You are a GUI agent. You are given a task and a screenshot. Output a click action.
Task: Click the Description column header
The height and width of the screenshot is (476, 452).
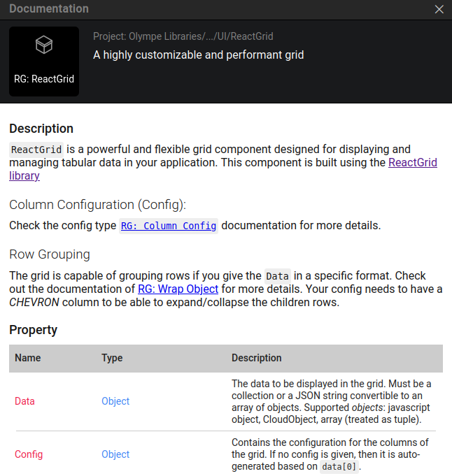(257, 358)
